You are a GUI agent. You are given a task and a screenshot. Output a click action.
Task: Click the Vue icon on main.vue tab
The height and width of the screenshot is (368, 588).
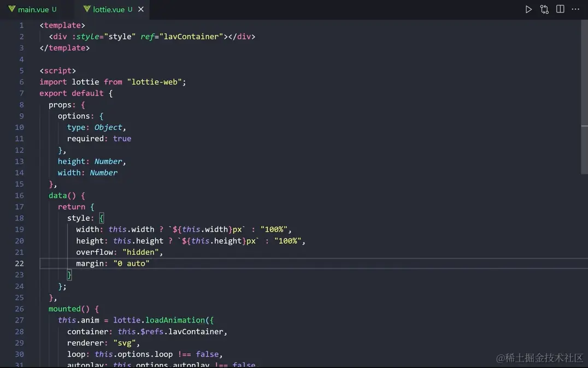11,9
